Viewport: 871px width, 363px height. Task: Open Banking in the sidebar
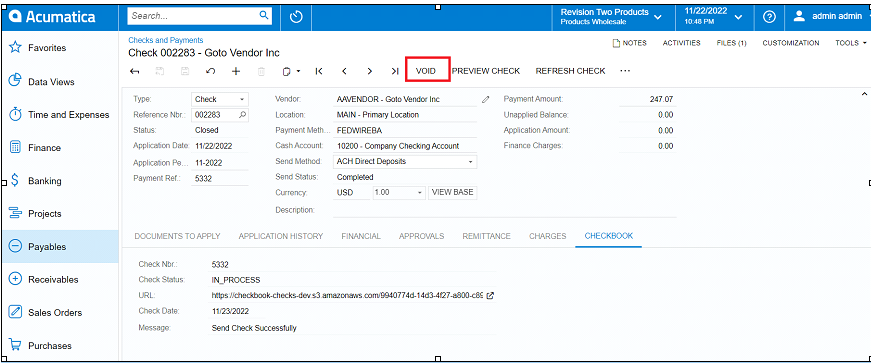pos(44,181)
